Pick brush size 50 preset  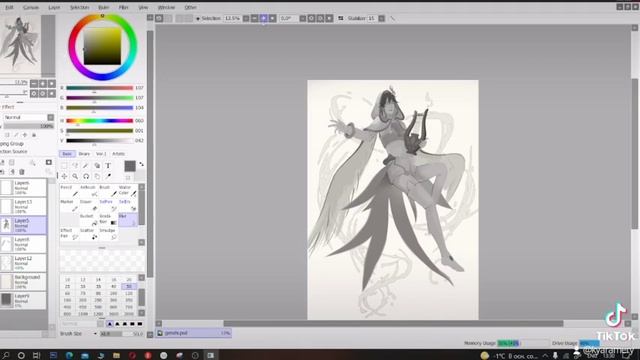(129, 287)
